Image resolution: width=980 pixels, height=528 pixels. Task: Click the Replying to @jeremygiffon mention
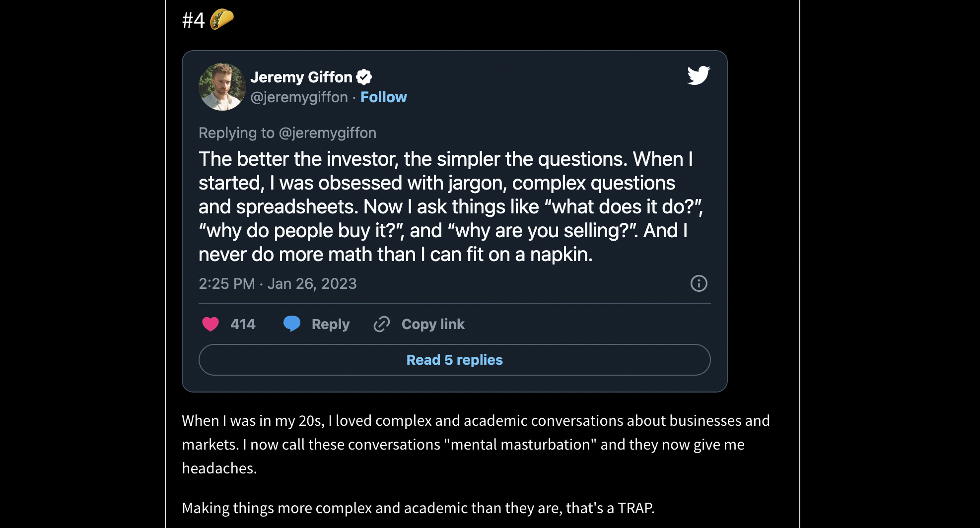[x=328, y=133]
